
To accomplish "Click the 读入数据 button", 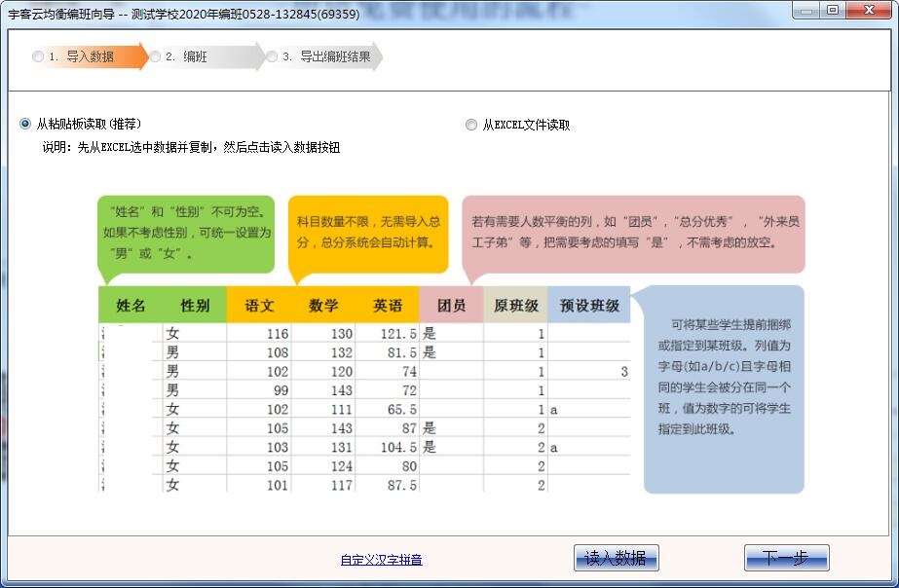I will 616,557.
